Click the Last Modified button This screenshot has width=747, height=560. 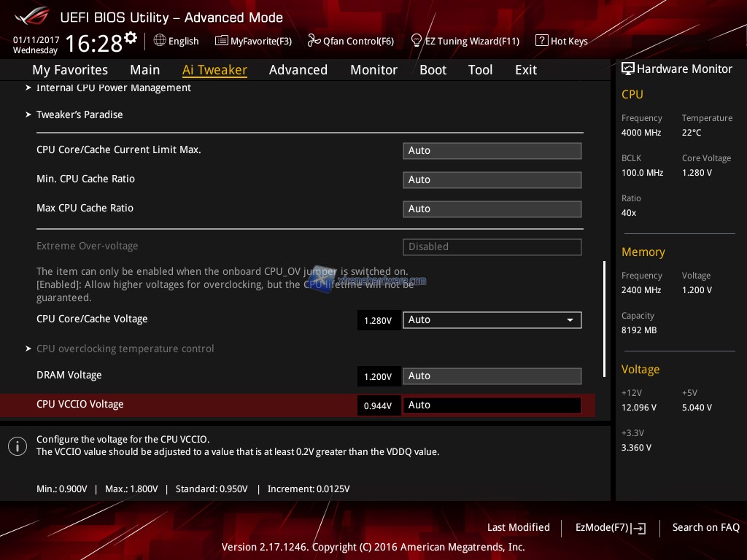[x=518, y=528]
